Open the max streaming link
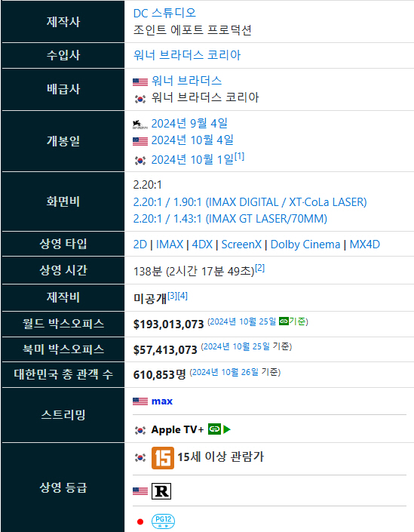 pos(162,401)
